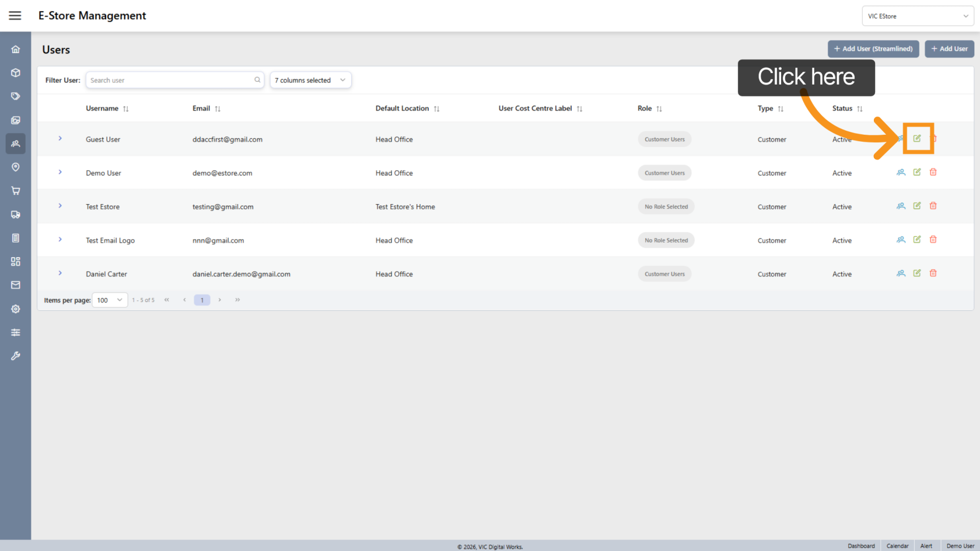The image size is (980, 551).
Task: Open the VIC EStore selector dropdown
Action: (918, 16)
